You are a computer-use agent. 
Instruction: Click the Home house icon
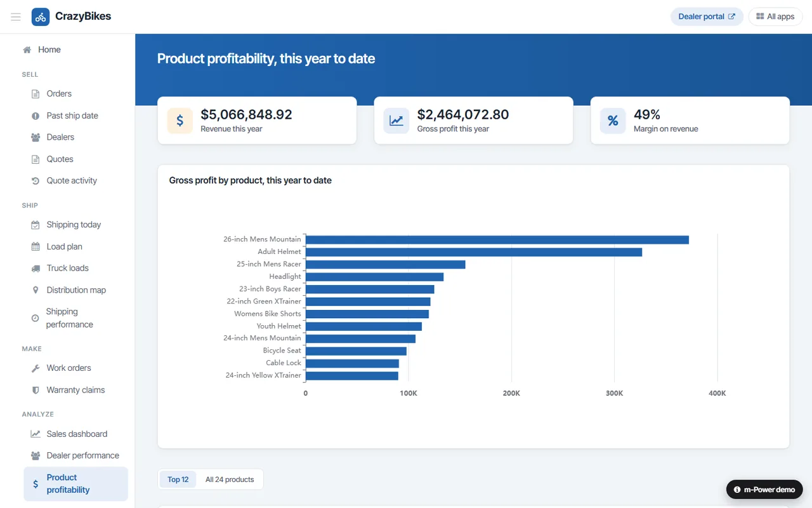pos(27,50)
